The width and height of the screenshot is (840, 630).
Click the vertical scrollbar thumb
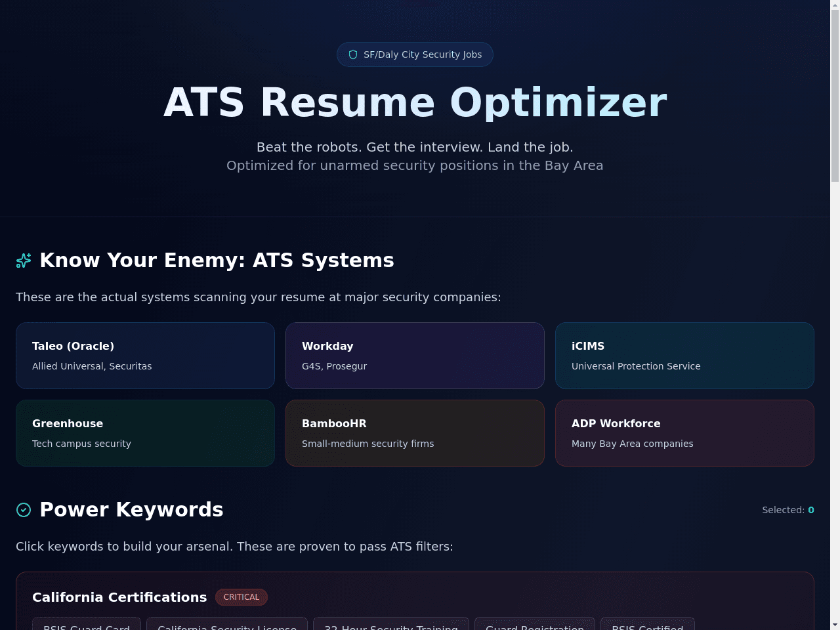point(835,95)
